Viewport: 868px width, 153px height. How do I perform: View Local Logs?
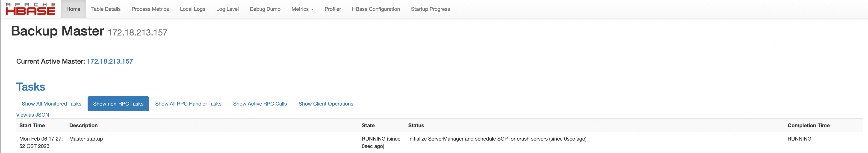pos(192,9)
